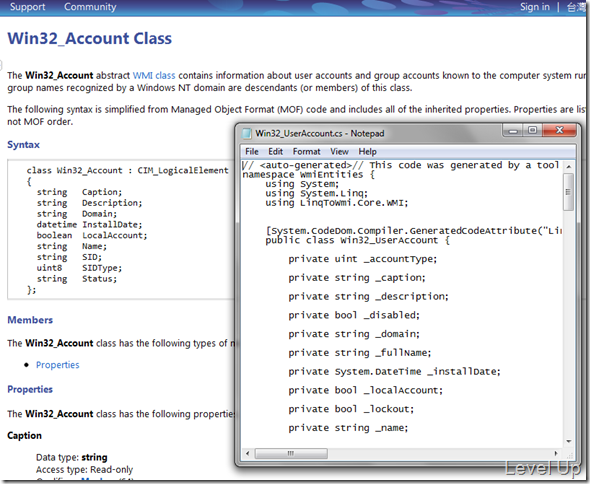Click 'Access type: Read-only' text
Viewport: 590px width, 484px height.
[85, 470]
